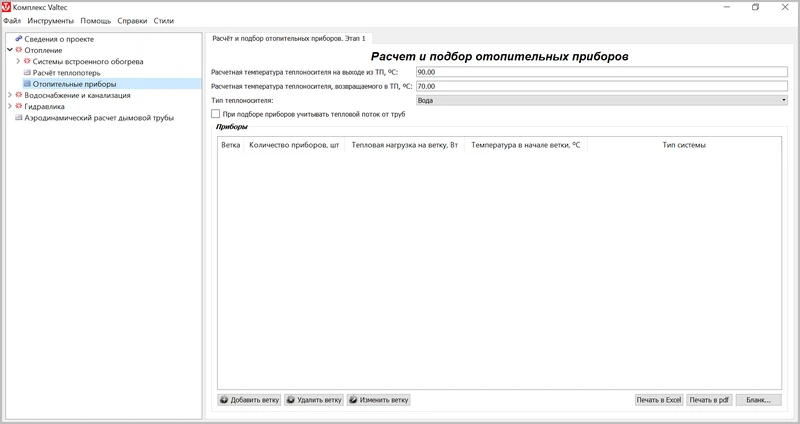The image size is (800, 424).
Task: Click the Гидравлика gear icon
Action: pyautogui.click(x=18, y=106)
